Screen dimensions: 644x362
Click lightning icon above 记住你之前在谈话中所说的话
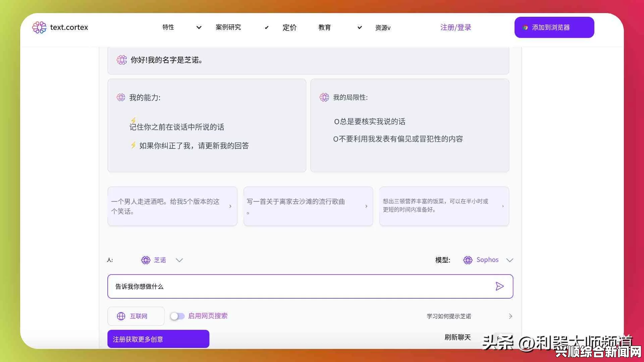pyautogui.click(x=133, y=120)
